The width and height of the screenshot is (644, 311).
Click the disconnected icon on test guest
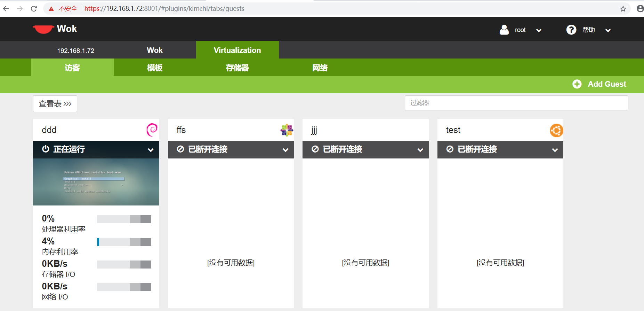click(450, 149)
